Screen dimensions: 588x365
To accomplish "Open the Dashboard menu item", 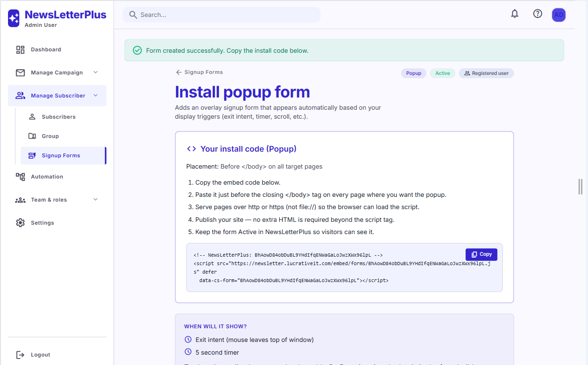I will point(57,49).
